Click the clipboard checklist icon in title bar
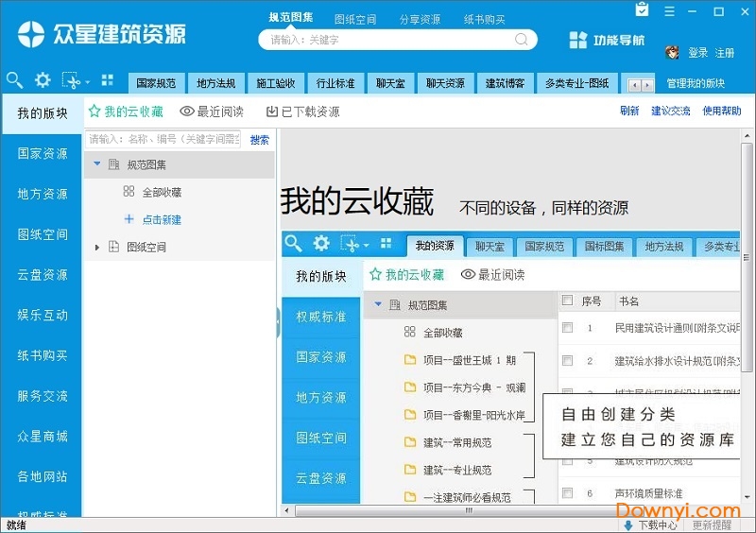This screenshot has height=533, width=756. [x=643, y=10]
